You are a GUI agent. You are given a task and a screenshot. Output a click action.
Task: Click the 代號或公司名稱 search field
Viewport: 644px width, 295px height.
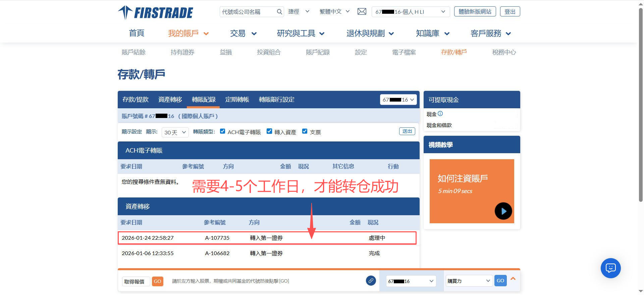coord(248,12)
